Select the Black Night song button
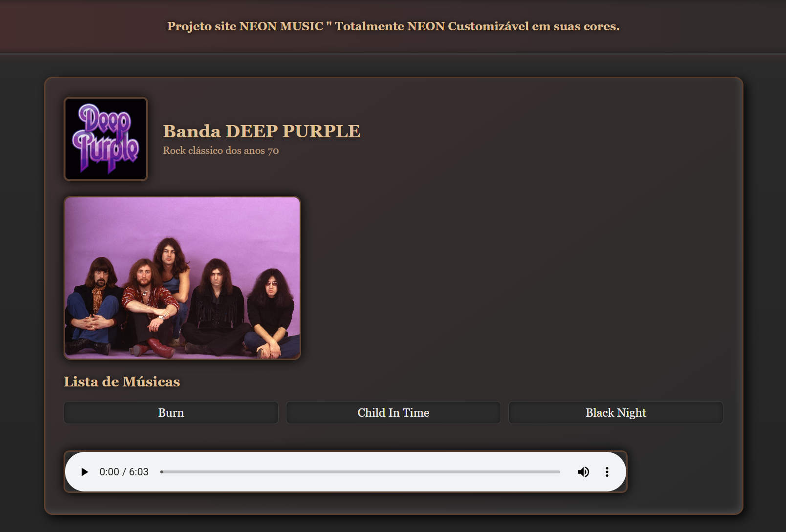The height and width of the screenshot is (532, 786). pos(616,413)
